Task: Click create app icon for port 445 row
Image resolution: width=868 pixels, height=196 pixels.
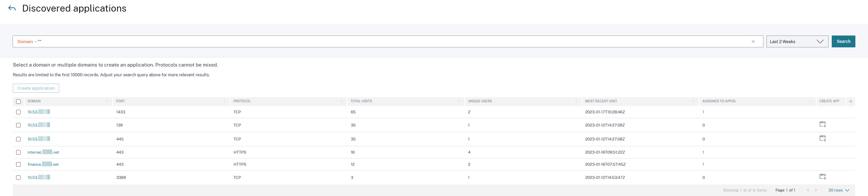Action: [x=823, y=138]
